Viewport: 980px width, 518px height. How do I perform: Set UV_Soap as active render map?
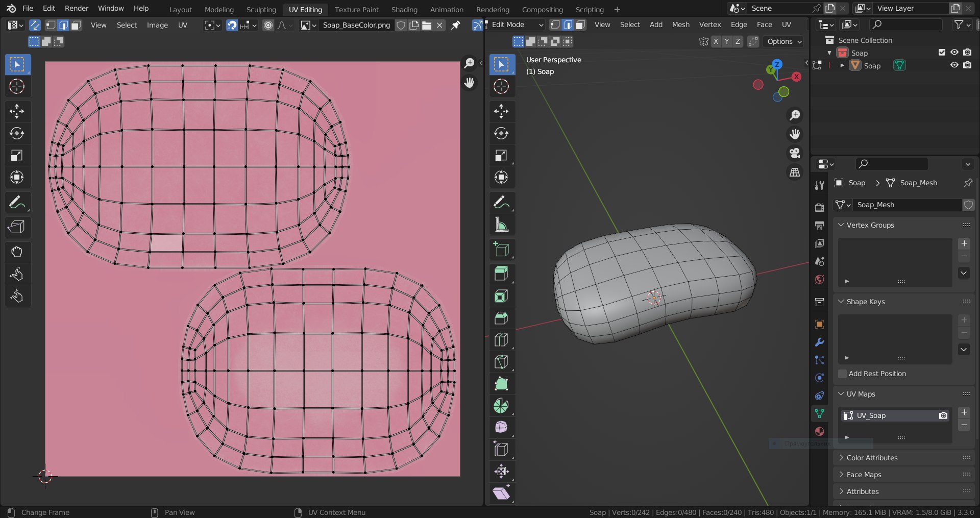pos(943,415)
